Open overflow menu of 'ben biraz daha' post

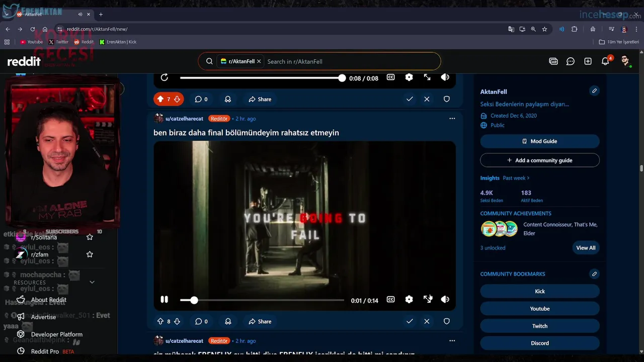452,119
